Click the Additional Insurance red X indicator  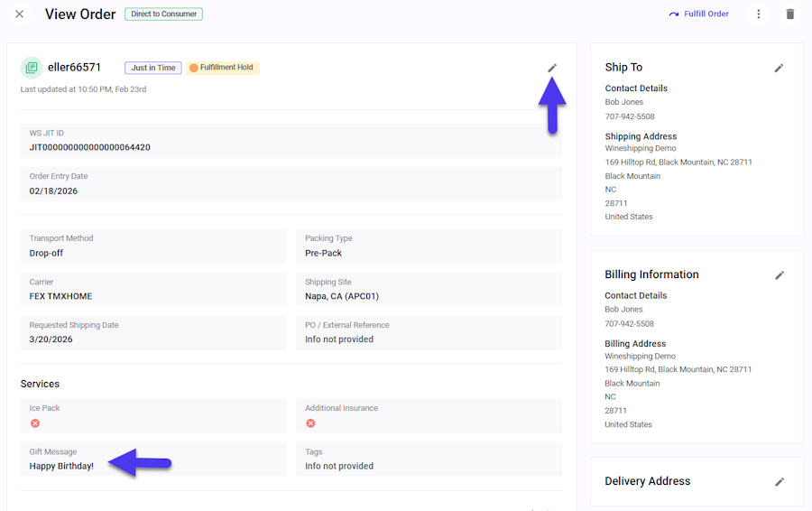click(x=310, y=423)
